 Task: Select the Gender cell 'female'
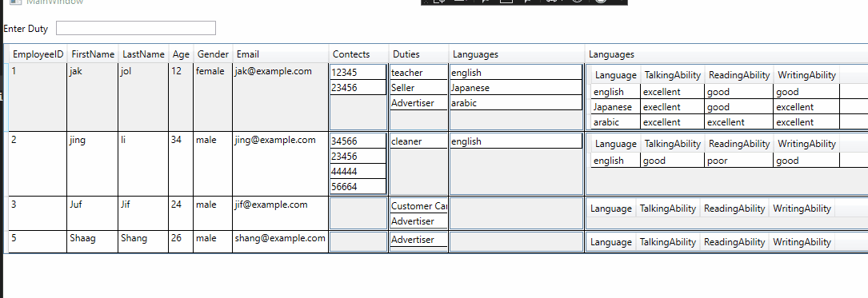click(213, 97)
